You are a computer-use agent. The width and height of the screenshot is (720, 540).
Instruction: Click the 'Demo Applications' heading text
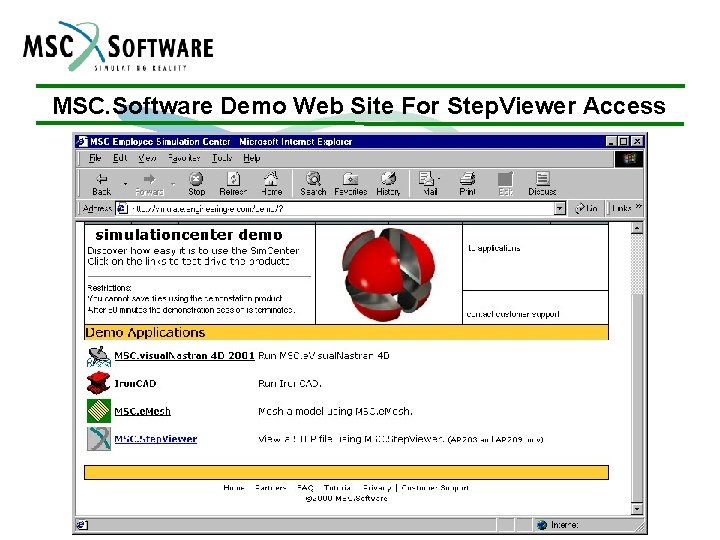click(x=145, y=332)
